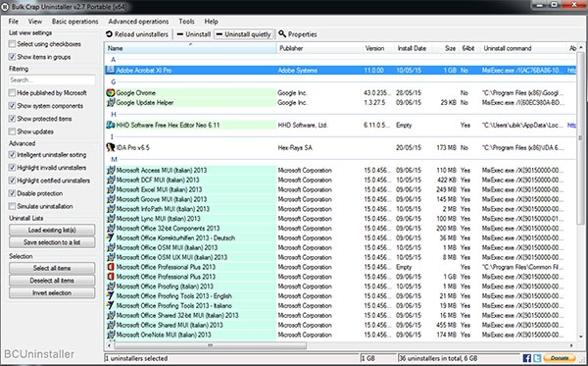Open the Help menu
This screenshot has height=366, width=588.
(x=211, y=22)
